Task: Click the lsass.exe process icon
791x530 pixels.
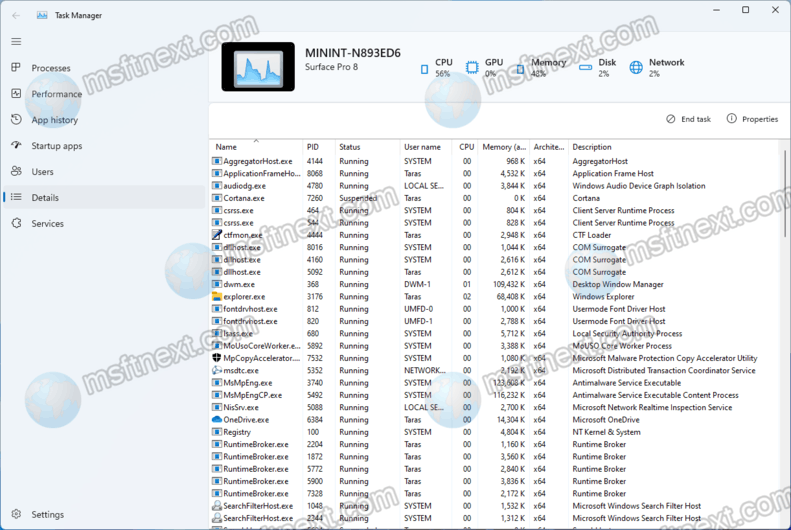Action: click(216, 333)
